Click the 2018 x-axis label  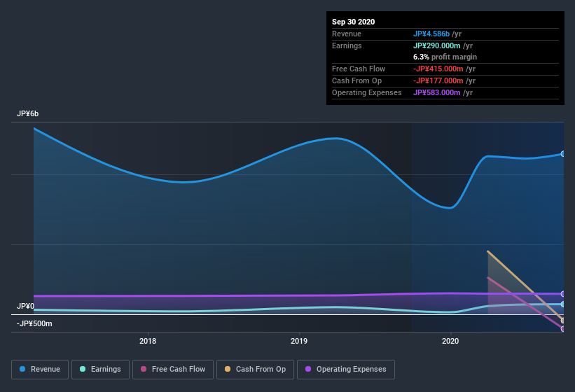[x=148, y=341]
